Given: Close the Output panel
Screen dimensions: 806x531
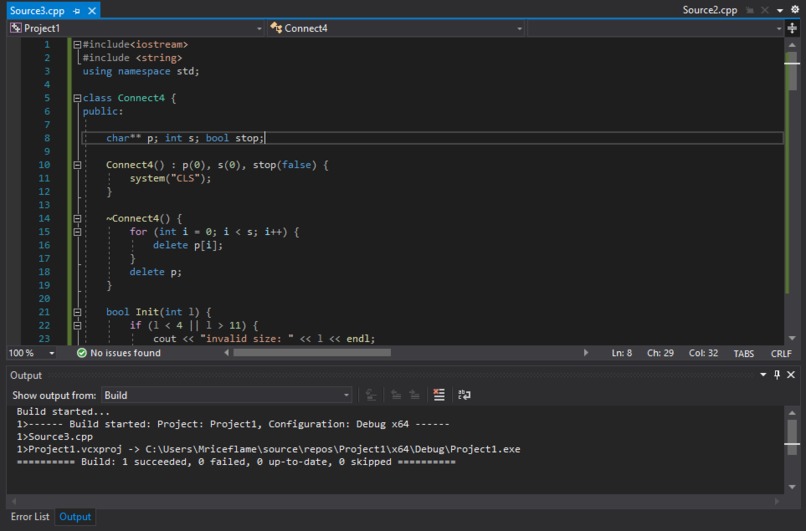Looking at the screenshot, I should click(792, 375).
